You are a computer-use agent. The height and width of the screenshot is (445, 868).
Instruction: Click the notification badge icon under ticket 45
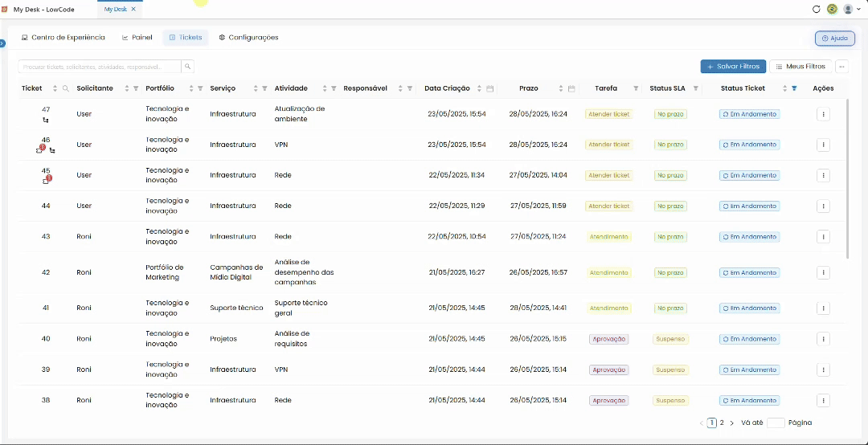(x=47, y=180)
